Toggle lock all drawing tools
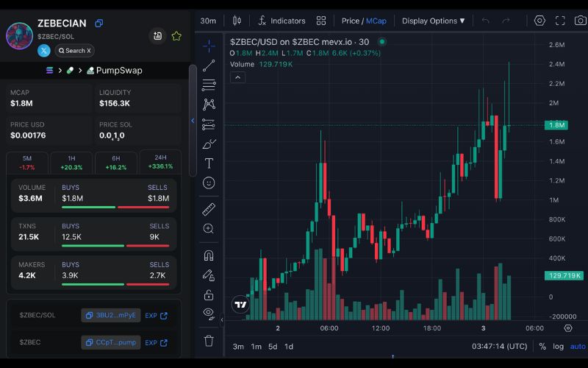The image size is (588, 368). 209,295
